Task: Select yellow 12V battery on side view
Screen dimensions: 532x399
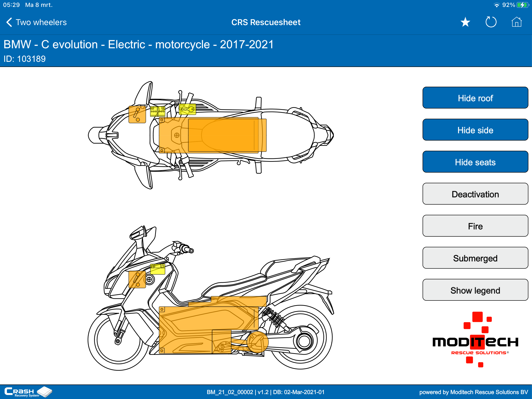Action: coord(158,269)
